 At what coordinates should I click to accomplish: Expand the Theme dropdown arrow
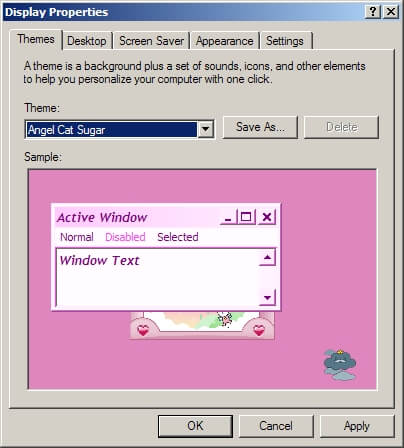pos(206,129)
